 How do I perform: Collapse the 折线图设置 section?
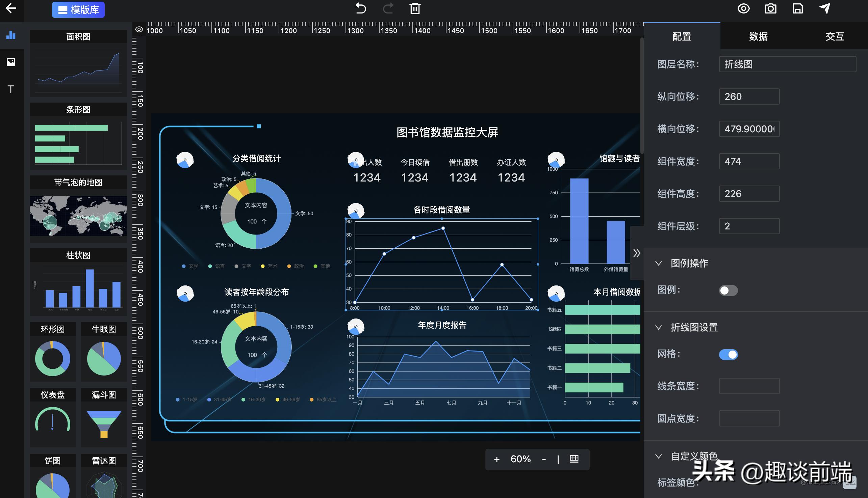(x=659, y=327)
